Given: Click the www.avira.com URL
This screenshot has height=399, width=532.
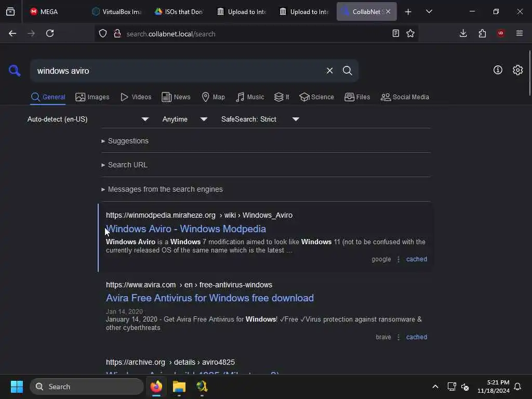Looking at the screenshot, I should (189, 285).
